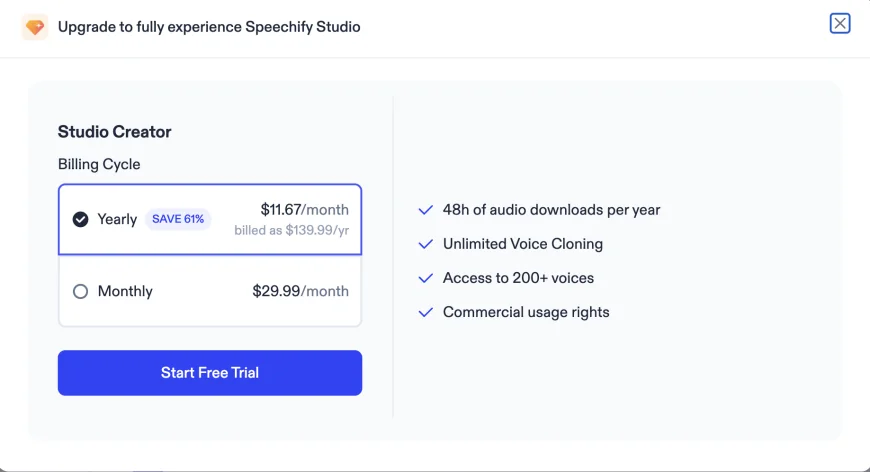
Task: Click the SAVE 61% badge
Action: click(178, 219)
